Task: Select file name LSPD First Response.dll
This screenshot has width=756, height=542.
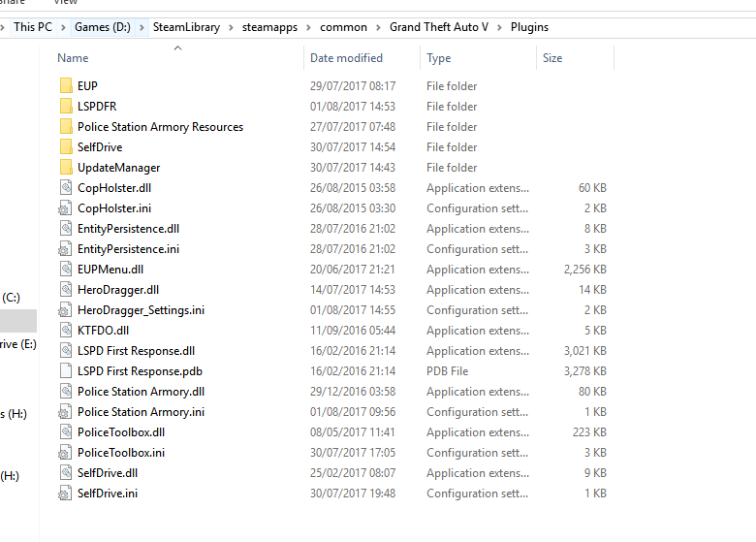Action: coord(136,351)
